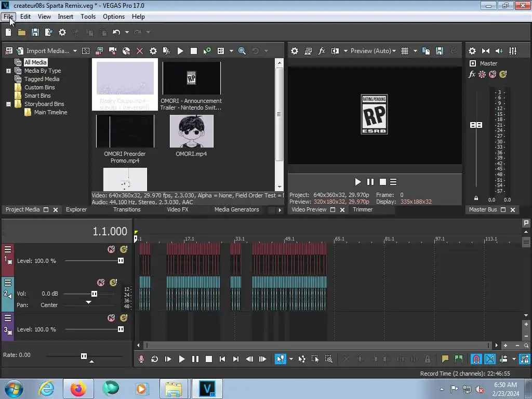Toggle snapping magnet button in timeline toolbar
The width and height of the screenshot is (532, 399).
[x=475, y=359]
